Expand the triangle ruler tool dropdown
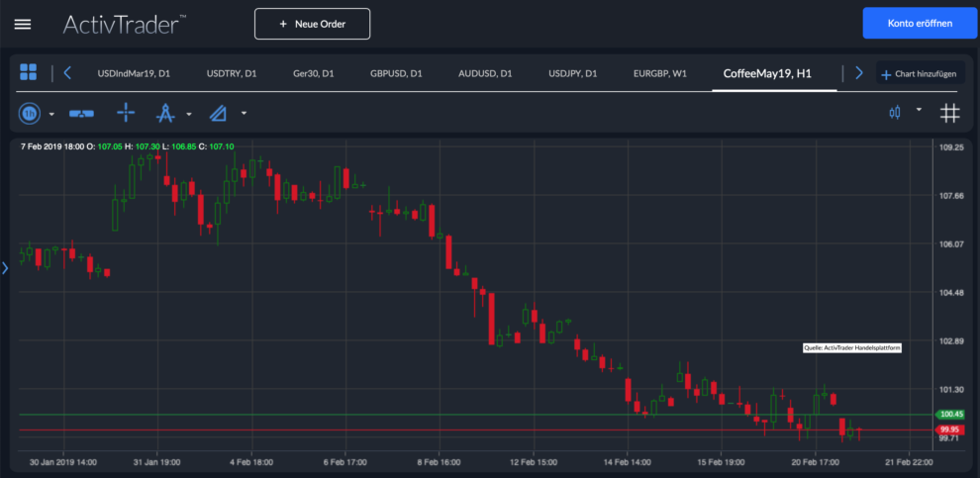 [x=244, y=114]
